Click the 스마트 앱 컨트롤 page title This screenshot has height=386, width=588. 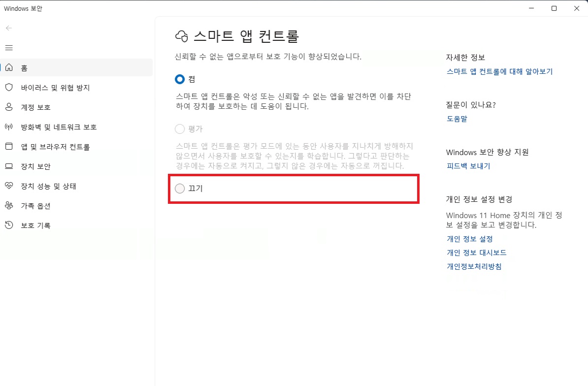tap(246, 36)
